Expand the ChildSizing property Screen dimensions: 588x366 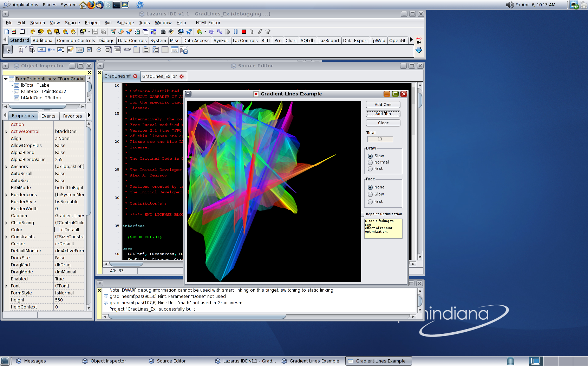click(6, 223)
